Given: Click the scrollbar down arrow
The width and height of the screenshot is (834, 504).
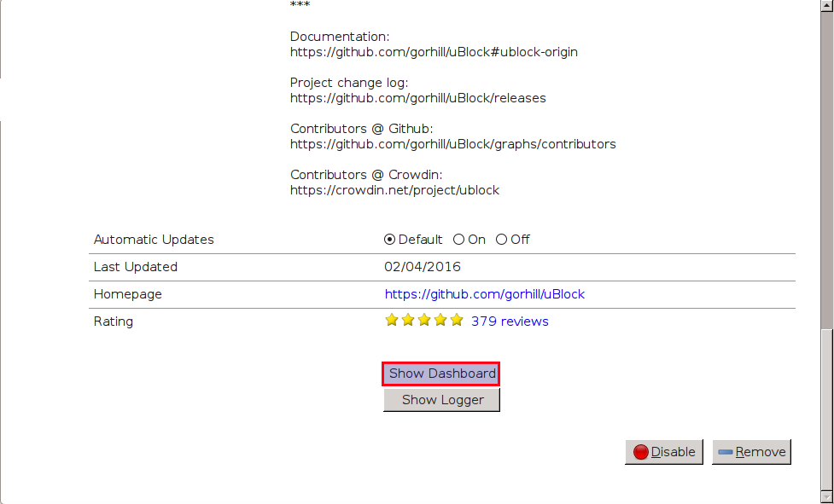Looking at the screenshot, I should (826, 495).
